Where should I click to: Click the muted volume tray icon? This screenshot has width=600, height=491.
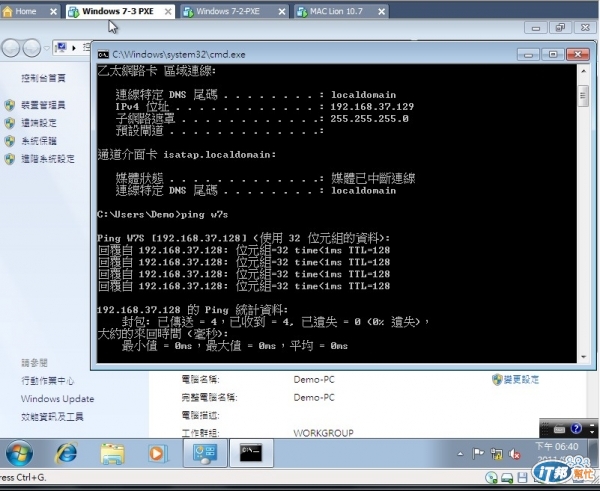[515, 454]
